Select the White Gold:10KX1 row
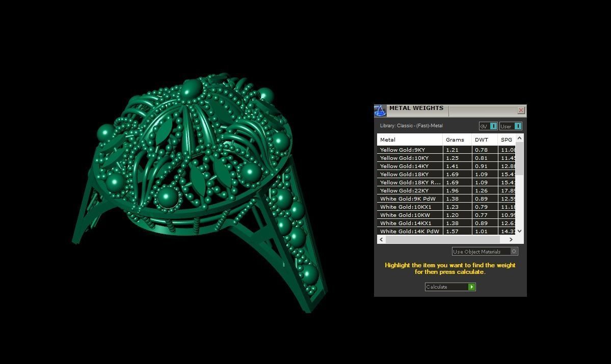The height and width of the screenshot is (364, 611). coord(446,207)
